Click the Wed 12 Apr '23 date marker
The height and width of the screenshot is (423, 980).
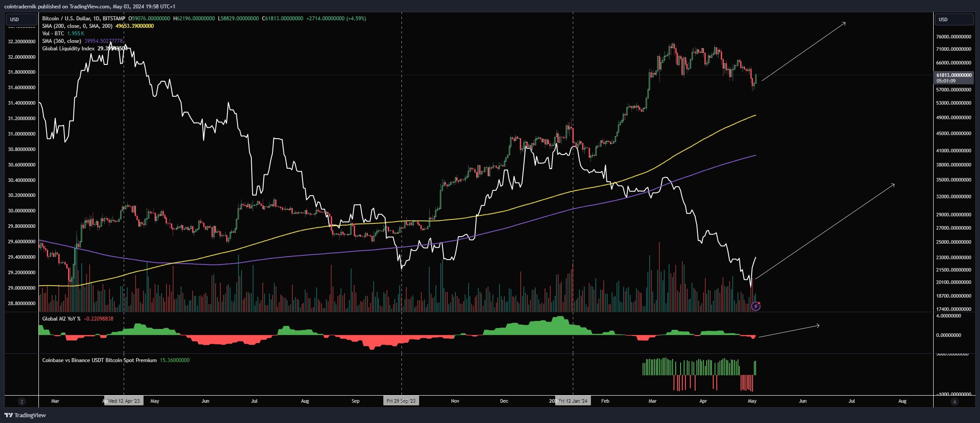(x=124, y=401)
